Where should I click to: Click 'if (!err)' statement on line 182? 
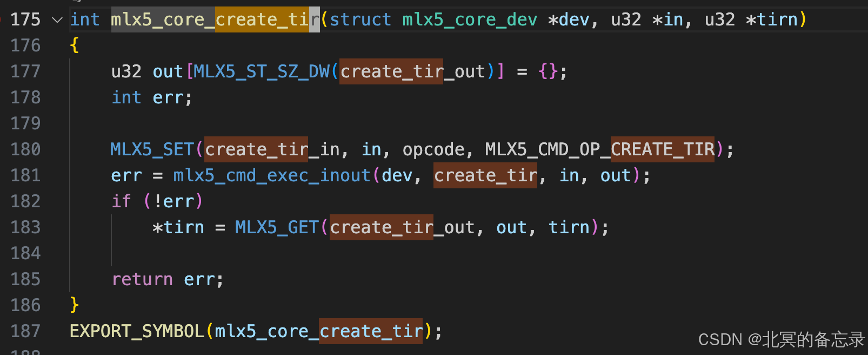tap(157, 201)
